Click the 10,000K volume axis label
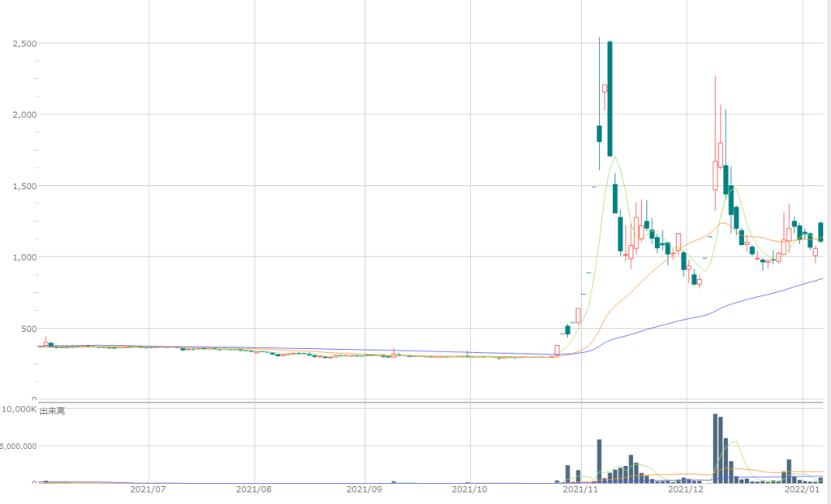 tap(19, 409)
